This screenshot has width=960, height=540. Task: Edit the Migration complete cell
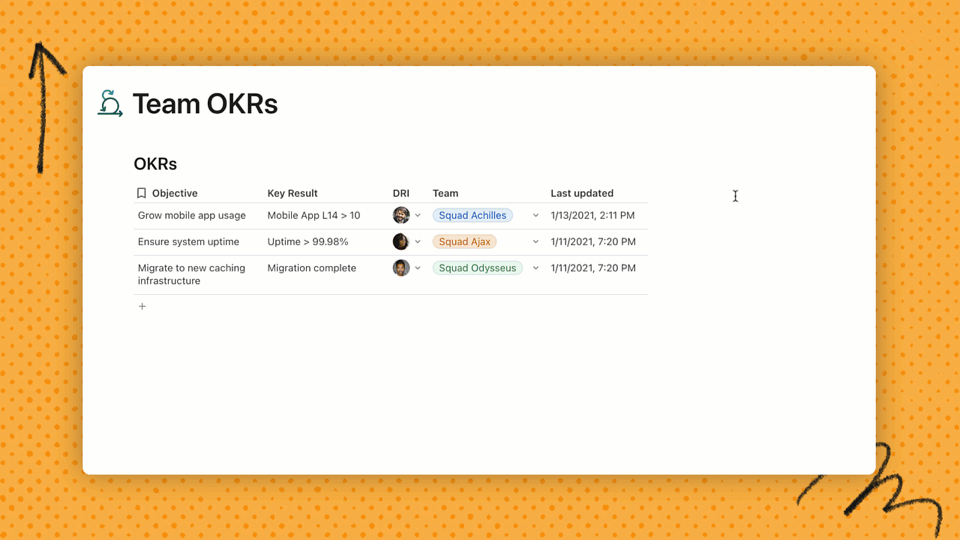coord(312,268)
